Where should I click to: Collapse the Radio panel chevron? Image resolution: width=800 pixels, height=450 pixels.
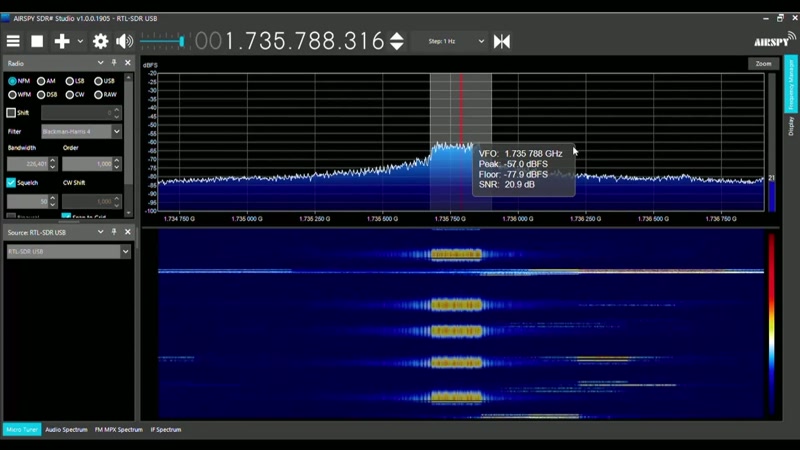click(101, 63)
